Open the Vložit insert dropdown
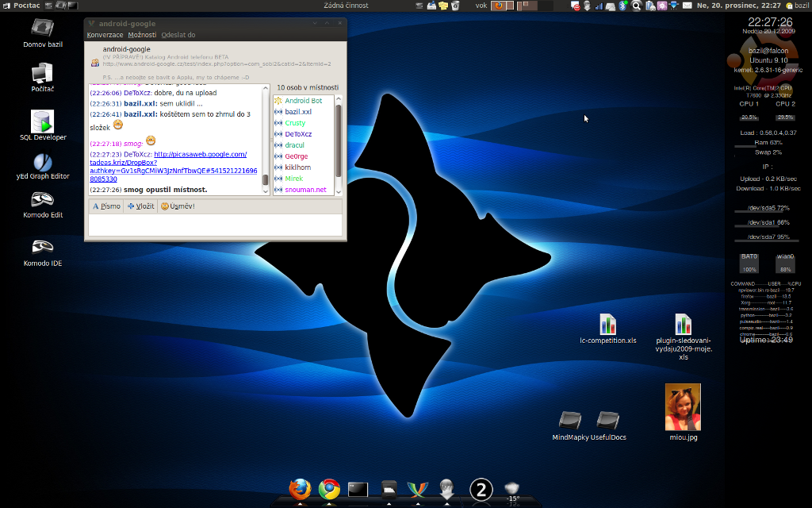This screenshot has width=812, height=508. pos(141,206)
